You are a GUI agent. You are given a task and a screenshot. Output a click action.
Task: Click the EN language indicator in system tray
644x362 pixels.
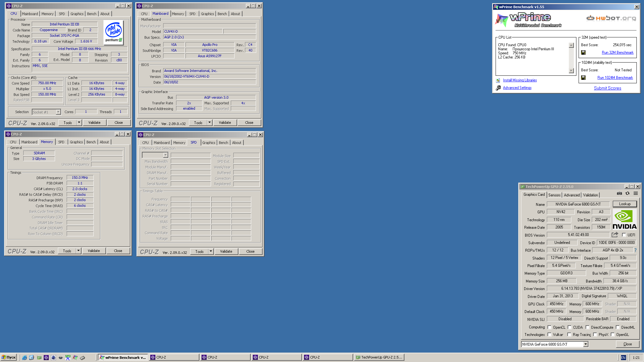click(623, 358)
